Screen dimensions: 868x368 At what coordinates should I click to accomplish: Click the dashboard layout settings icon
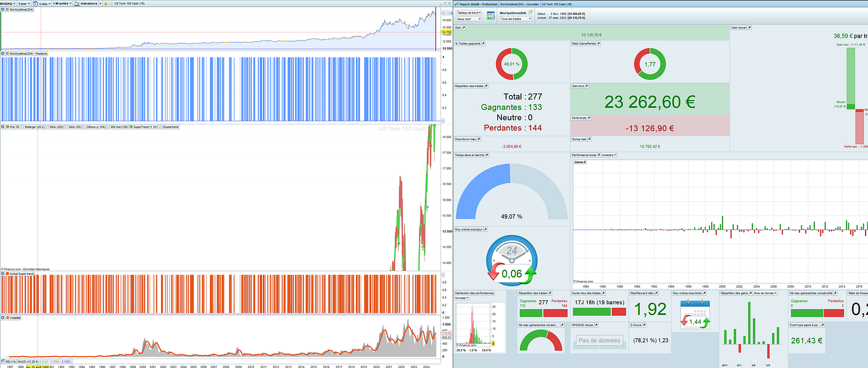click(491, 15)
